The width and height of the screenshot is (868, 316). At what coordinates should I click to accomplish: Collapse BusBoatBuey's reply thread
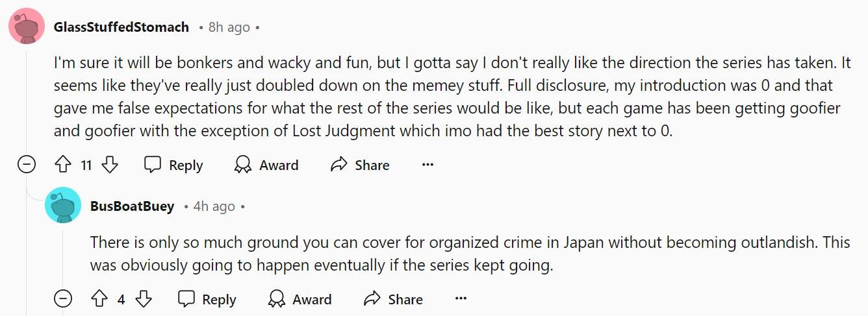63,299
